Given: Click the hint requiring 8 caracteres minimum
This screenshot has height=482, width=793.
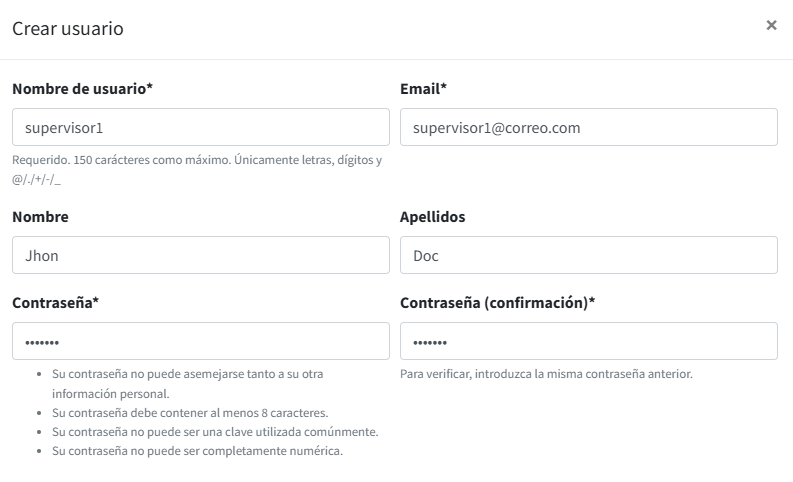Looking at the screenshot, I should pyautogui.click(x=189, y=413).
